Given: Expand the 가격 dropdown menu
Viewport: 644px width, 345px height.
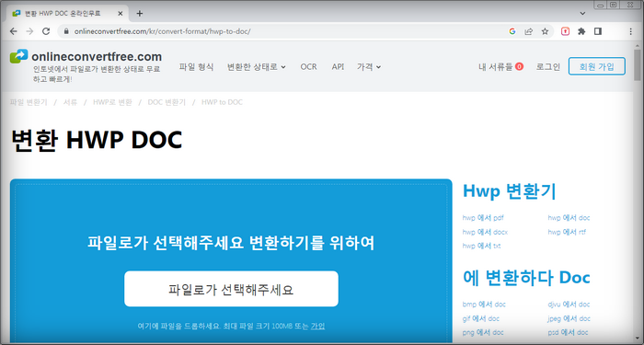Looking at the screenshot, I should point(369,66).
